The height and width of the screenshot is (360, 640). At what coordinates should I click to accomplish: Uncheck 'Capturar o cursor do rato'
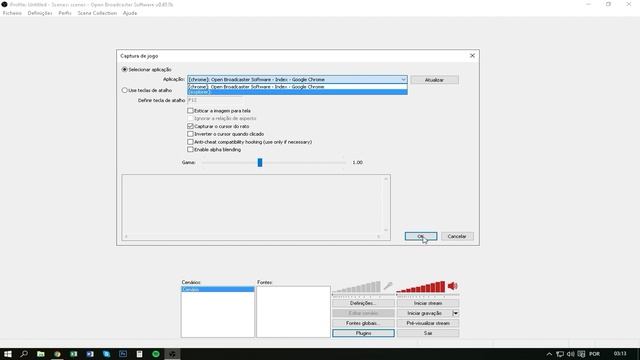(x=190, y=126)
